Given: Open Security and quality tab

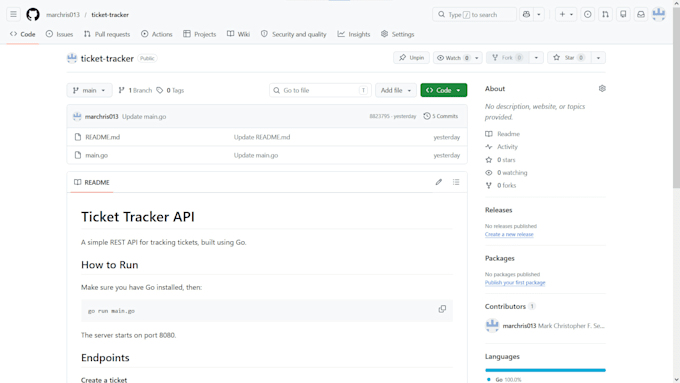Looking at the screenshot, I should click(x=294, y=34).
